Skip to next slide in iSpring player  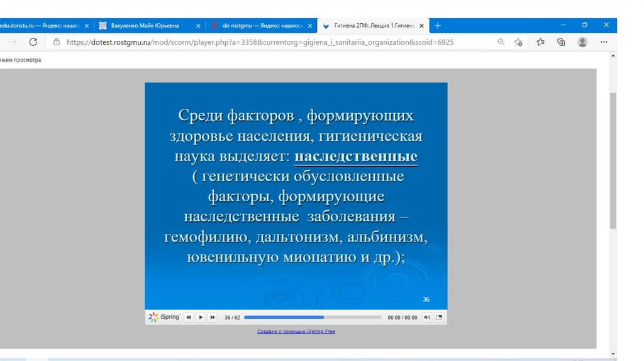point(213,318)
